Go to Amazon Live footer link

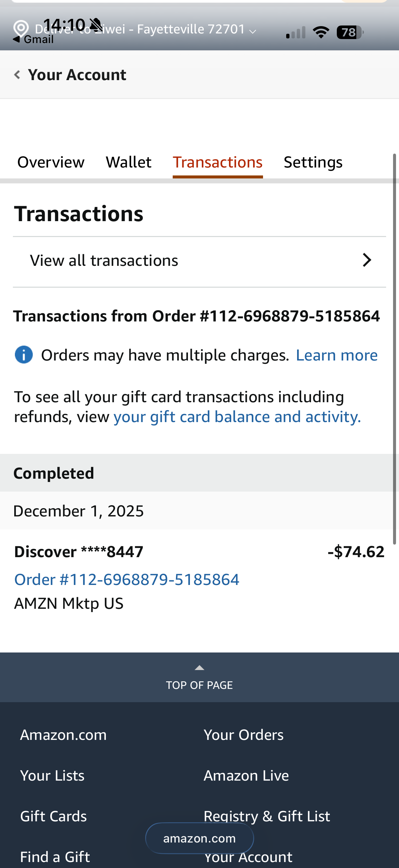tap(246, 776)
